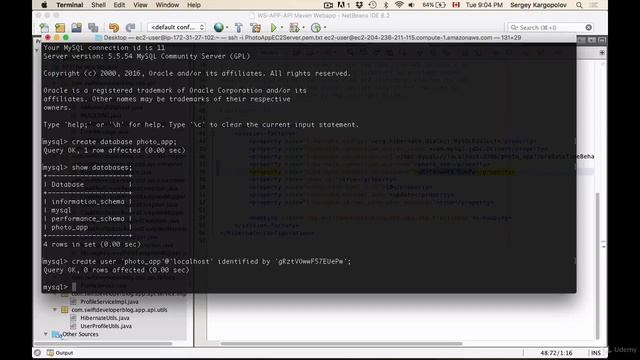Select ProfileServiceImpl.java in project tree
The width and height of the screenshot is (640, 360).
pos(109,302)
